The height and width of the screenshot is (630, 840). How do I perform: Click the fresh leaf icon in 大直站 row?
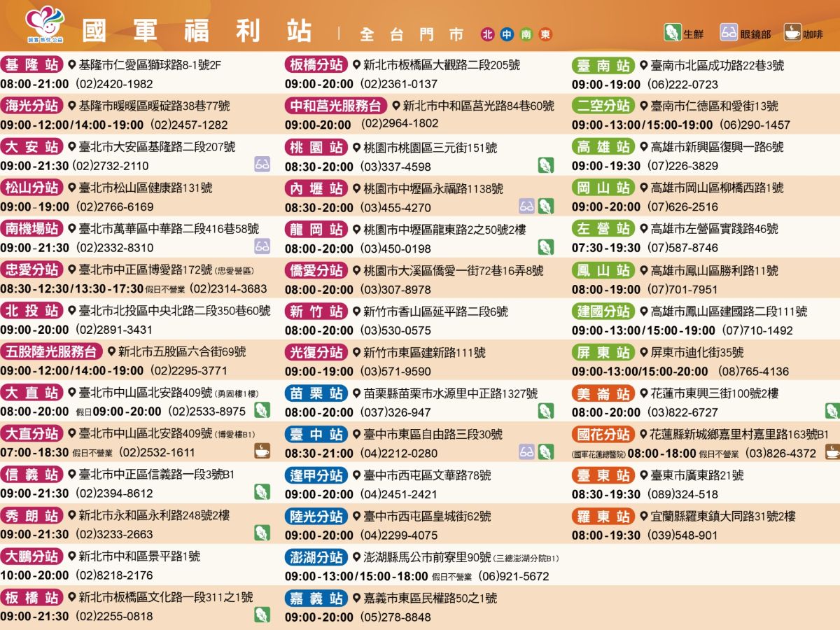pyautogui.click(x=262, y=410)
